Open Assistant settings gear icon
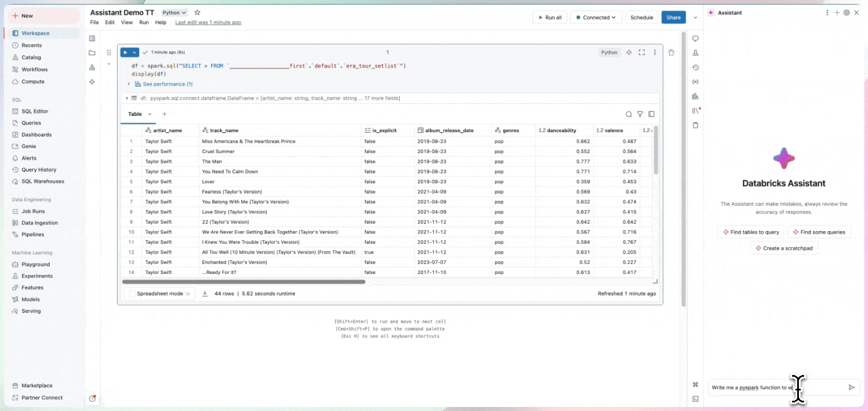868x411 pixels. pos(847,13)
